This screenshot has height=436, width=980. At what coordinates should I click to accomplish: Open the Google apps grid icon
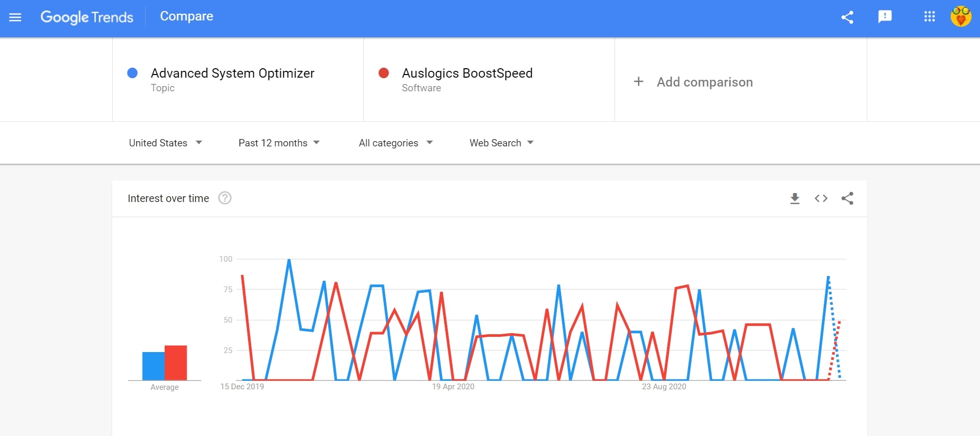[x=929, y=17]
